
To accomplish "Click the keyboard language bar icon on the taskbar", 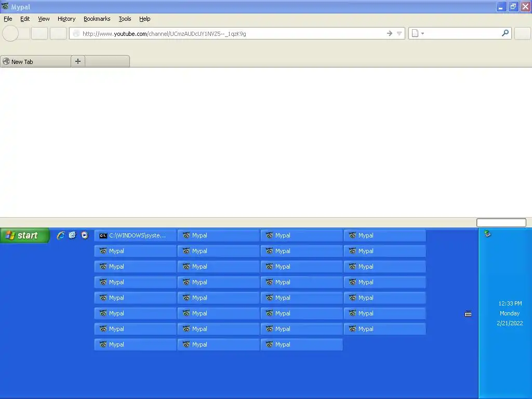I will coord(468,314).
